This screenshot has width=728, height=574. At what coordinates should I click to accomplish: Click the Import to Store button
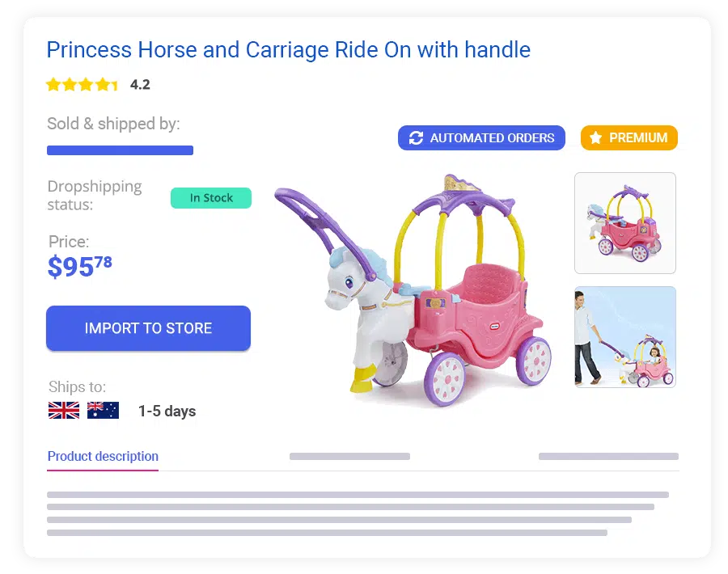click(x=148, y=328)
